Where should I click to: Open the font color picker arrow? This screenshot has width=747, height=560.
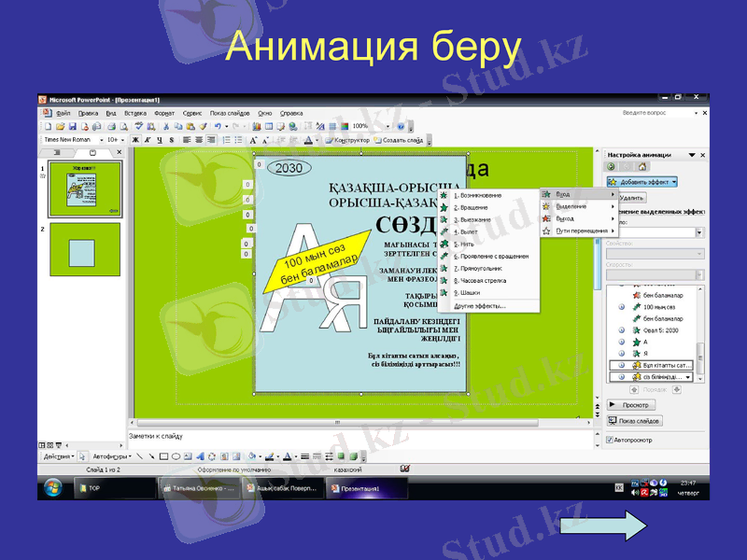(316, 140)
